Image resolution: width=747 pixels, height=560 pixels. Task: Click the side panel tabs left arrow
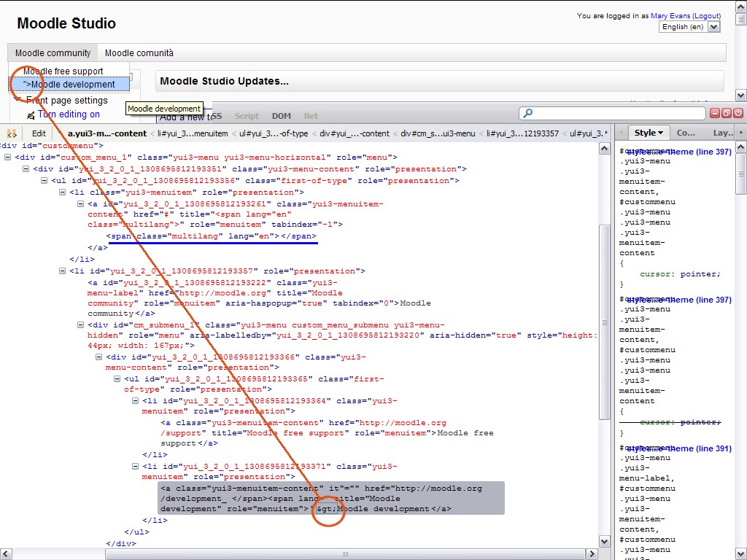coord(622,133)
